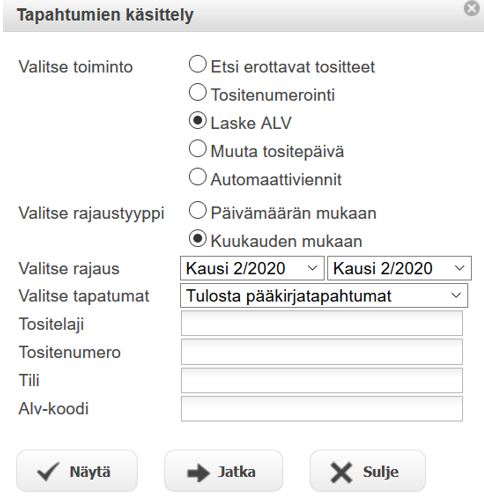Select Muuta tositepäivä option

[x=198, y=149]
